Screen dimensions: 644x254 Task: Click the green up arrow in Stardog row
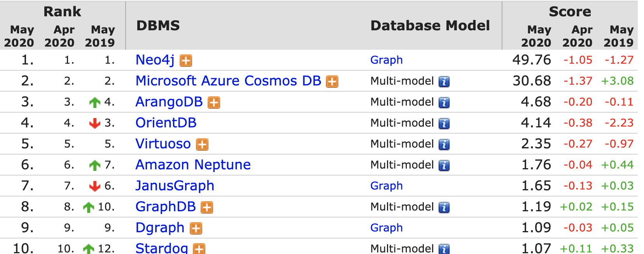[89, 249]
